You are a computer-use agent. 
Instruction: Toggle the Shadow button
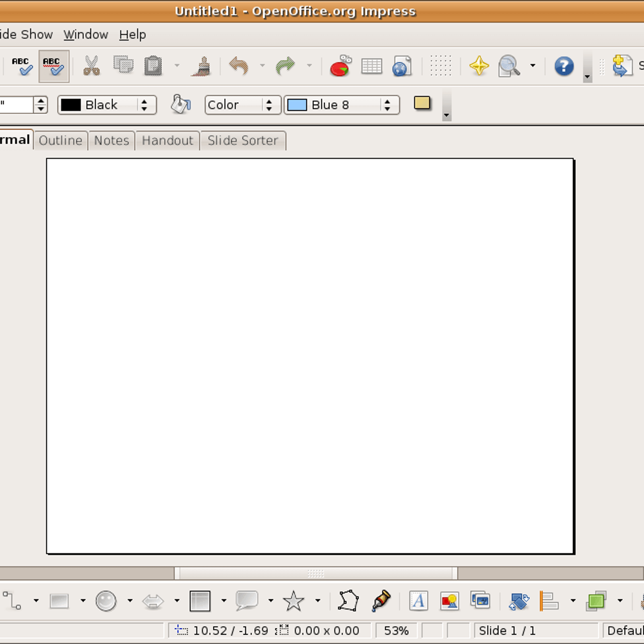tap(422, 103)
